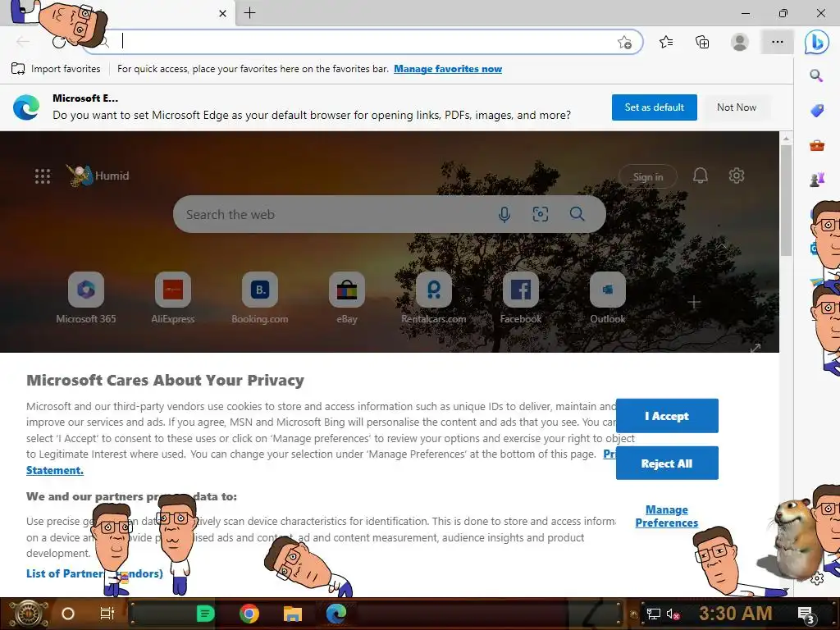
Task: Collapse the quick links row chevron
Action: (x=722, y=246)
